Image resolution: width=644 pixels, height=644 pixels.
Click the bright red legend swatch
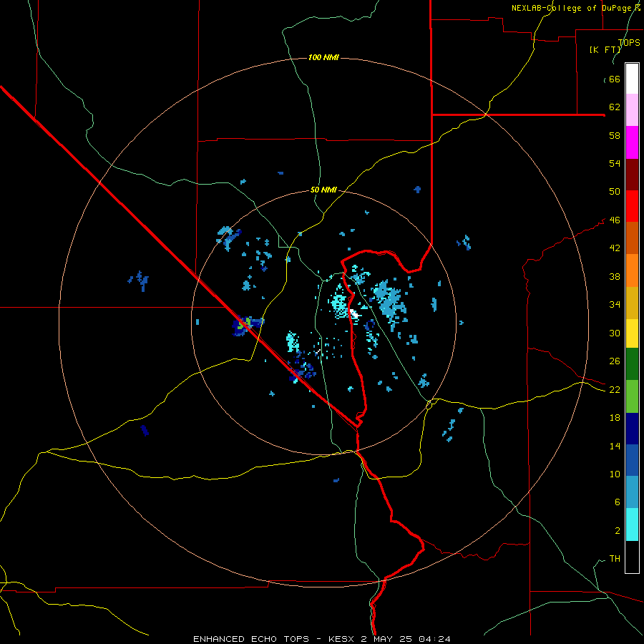[x=632, y=206]
